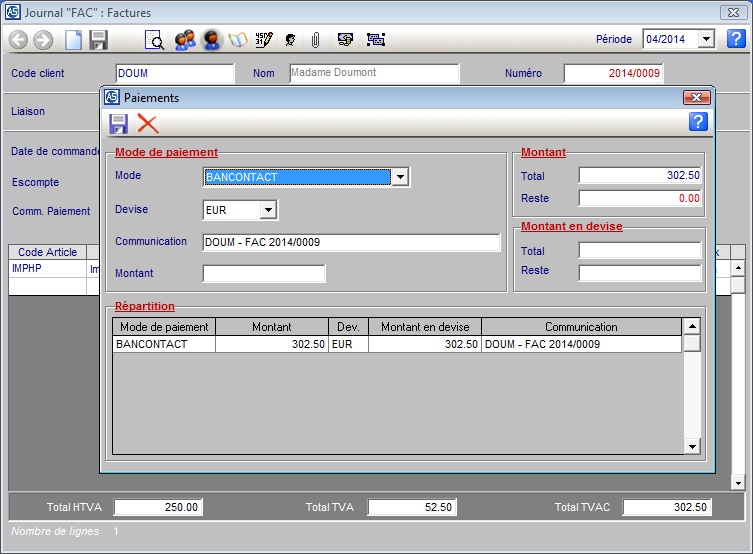
Task: Expand the Période dropdown
Action: tap(706, 39)
